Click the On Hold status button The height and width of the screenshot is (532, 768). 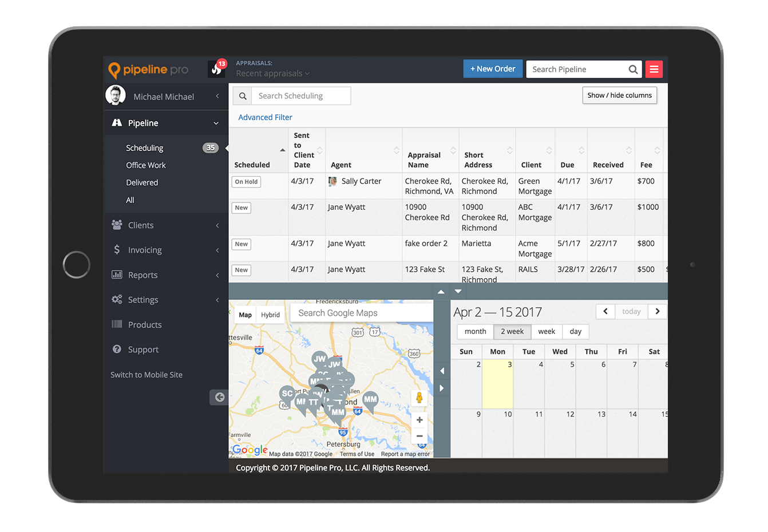[x=246, y=182]
